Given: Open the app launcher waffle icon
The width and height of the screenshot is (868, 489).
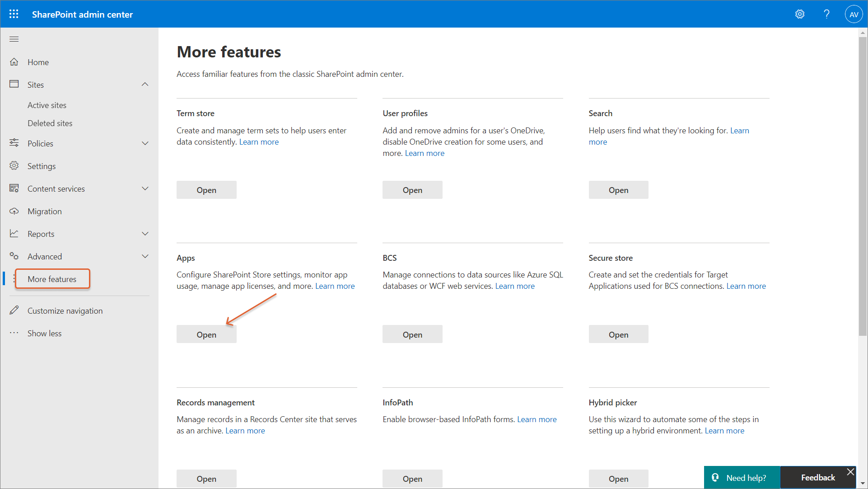Looking at the screenshot, I should pos(14,14).
